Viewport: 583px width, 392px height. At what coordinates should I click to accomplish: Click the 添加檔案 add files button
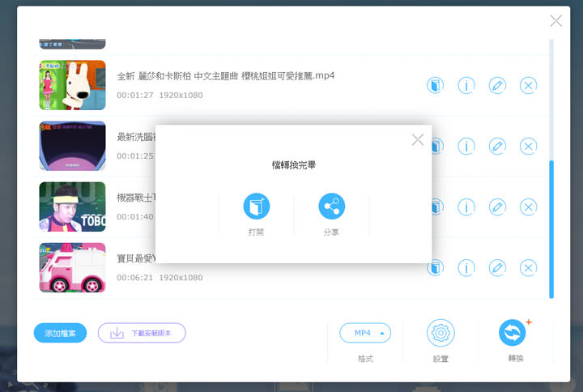(60, 333)
